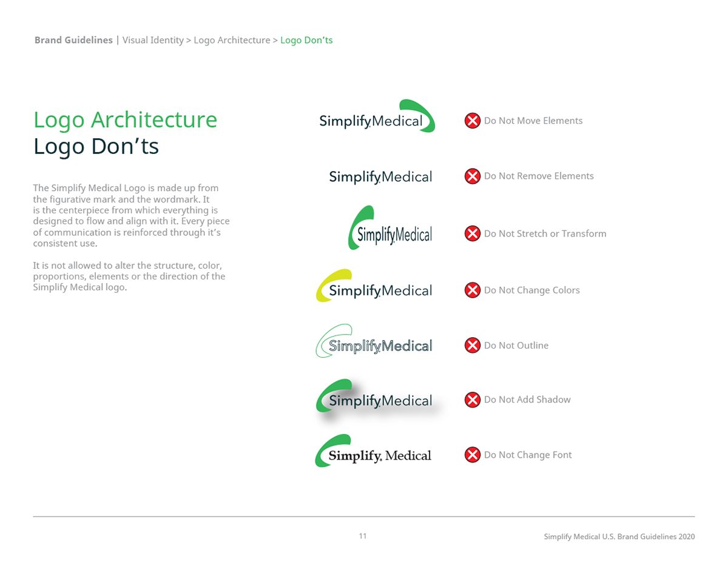Screen dimensions: 728x562
Task: Select the serif font logo example
Action: (x=373, y=450)
